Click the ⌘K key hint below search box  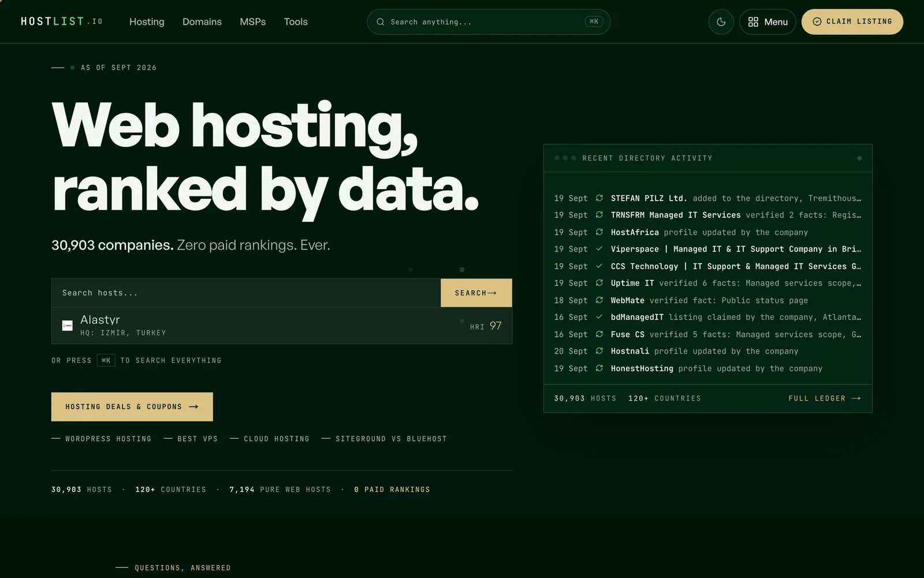pos(106,360)
